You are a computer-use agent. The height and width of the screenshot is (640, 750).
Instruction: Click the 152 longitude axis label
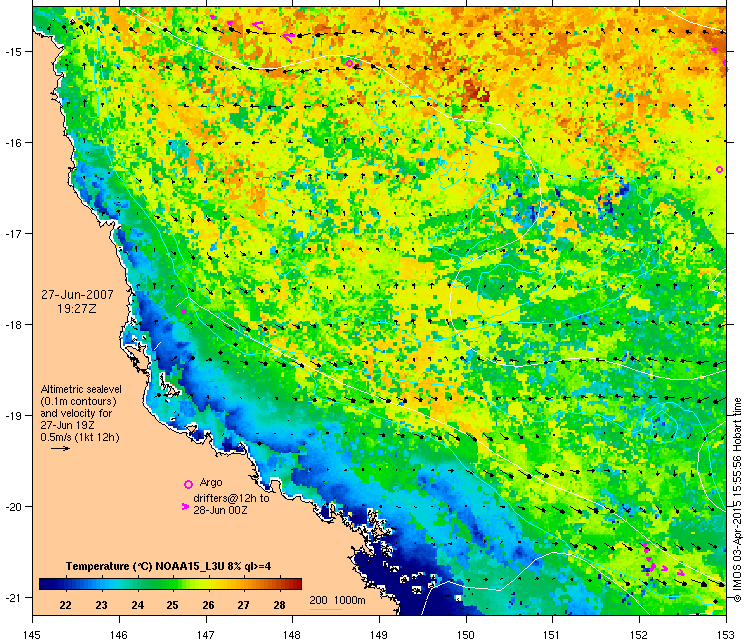(x=639, y=634)
